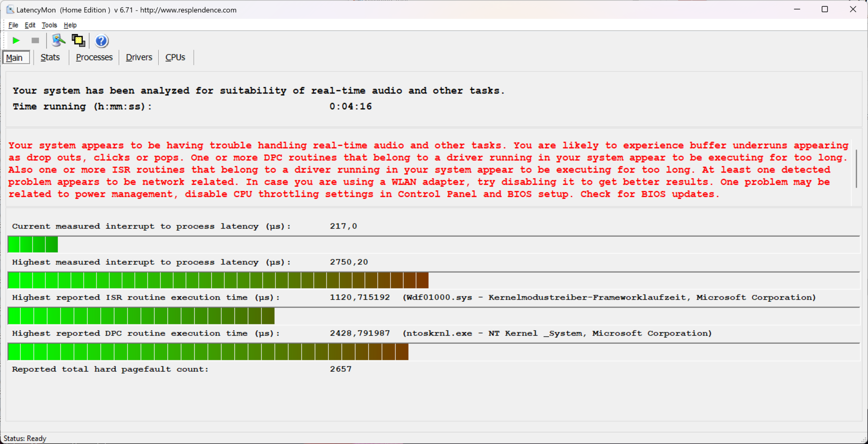Open the File menu
The width and height of the screenshot is (868, 444).
(13, 25)
